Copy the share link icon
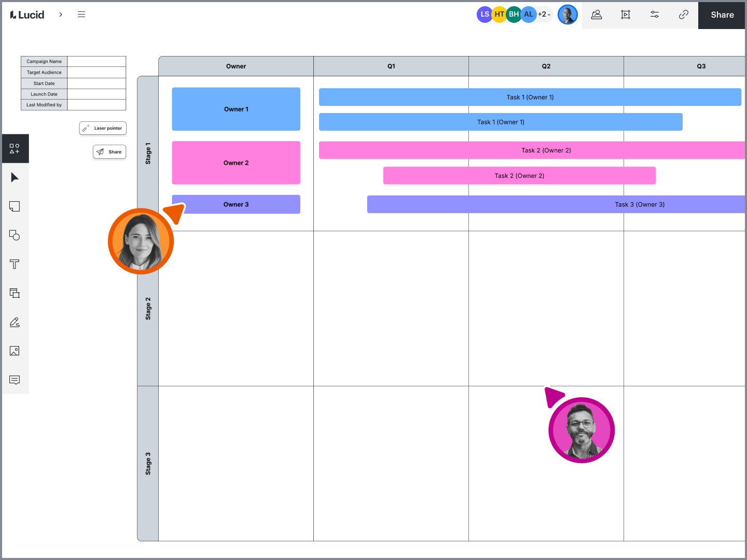The image size is (747, 560). click(684, 15)
